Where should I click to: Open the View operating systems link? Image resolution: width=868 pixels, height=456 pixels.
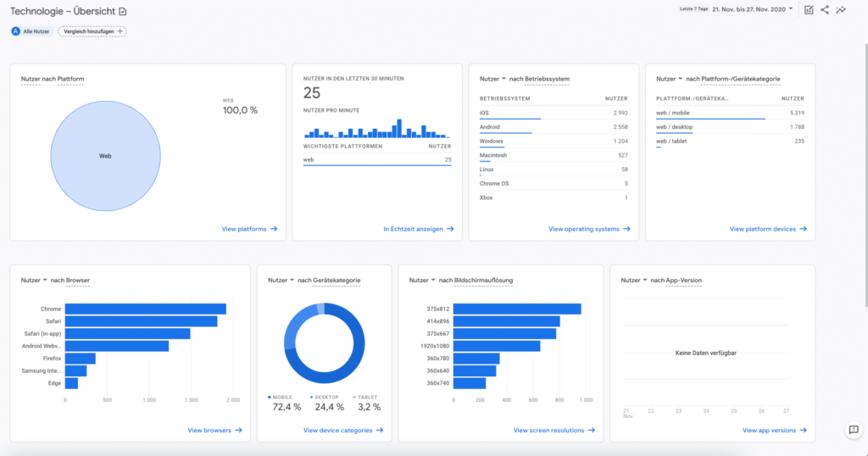[x=589, y=229]
